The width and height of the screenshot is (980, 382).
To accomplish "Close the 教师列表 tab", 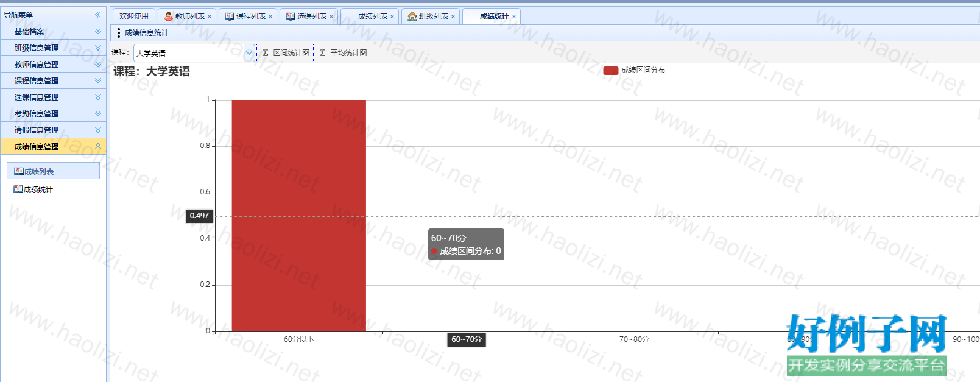I will coord(210,16).
